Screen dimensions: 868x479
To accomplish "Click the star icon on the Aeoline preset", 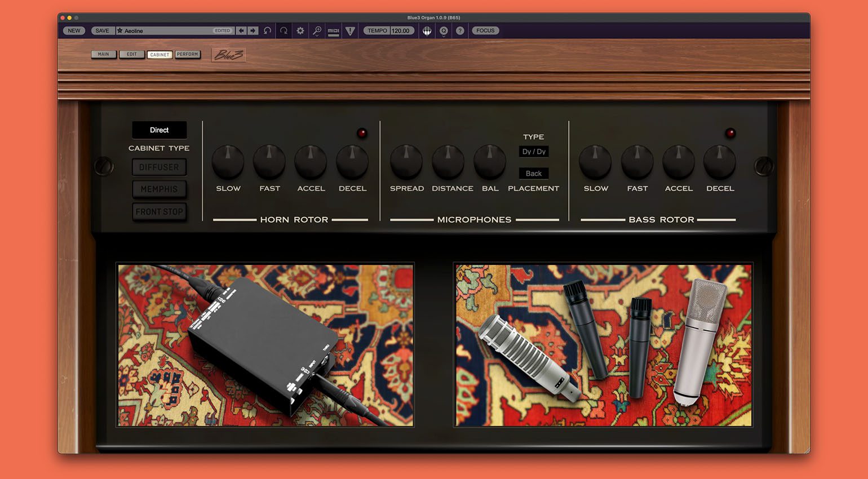I will pos(120,30).
